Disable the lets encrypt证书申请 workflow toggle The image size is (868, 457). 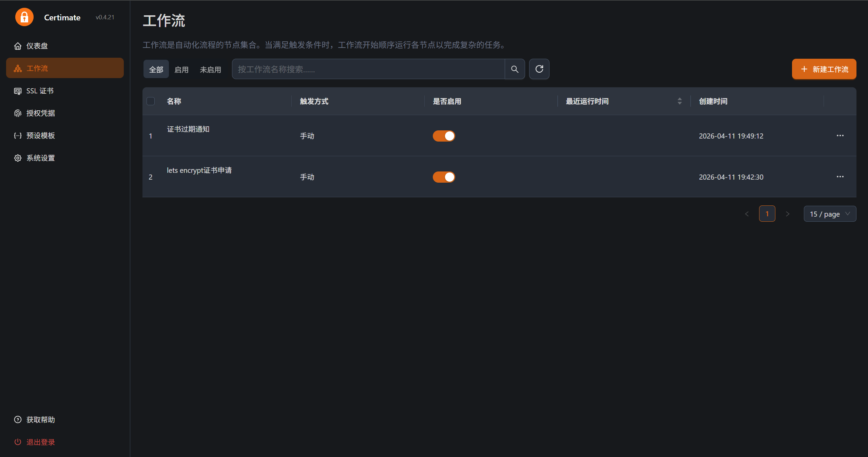(x=444, y=177)
